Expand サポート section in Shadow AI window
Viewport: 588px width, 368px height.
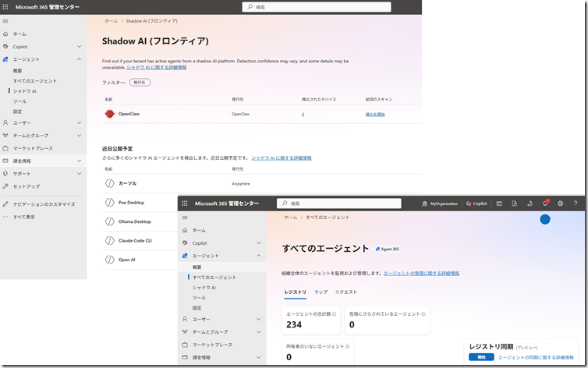[x=79, y=174]
